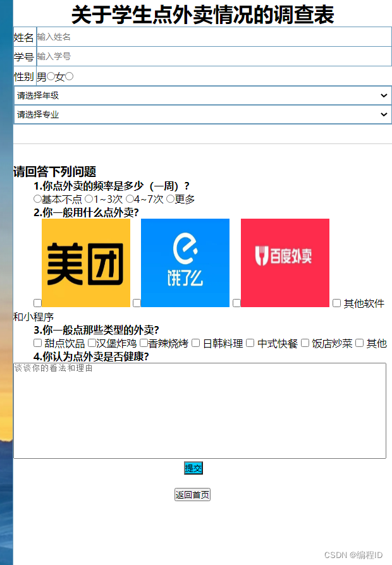Screen dimensions: 392x565
Task: Click the 请回答下列问题 heading
Action: 55,171
